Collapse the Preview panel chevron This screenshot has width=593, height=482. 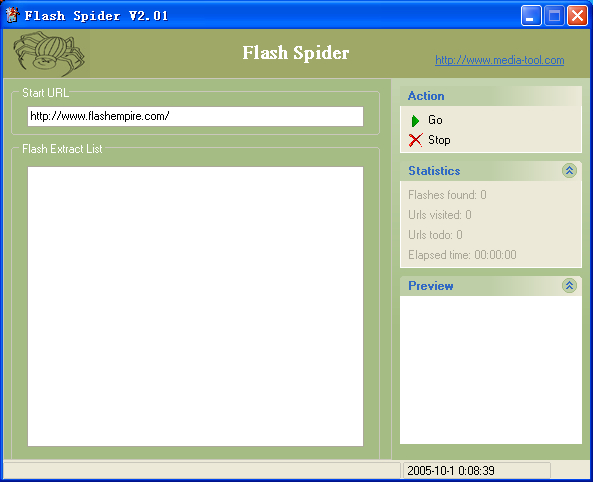click(569, 285)
